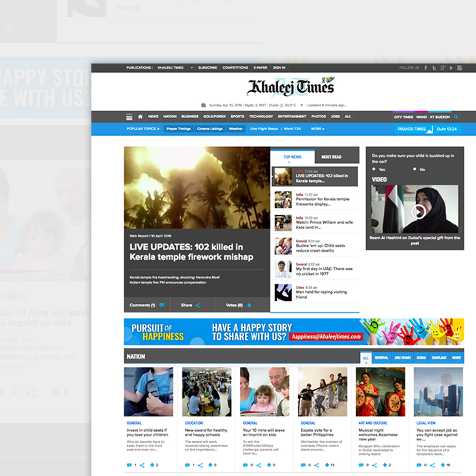Select No in the child buckled poll
Viewport: 476px width, 476px height.
tap(415, 169)
